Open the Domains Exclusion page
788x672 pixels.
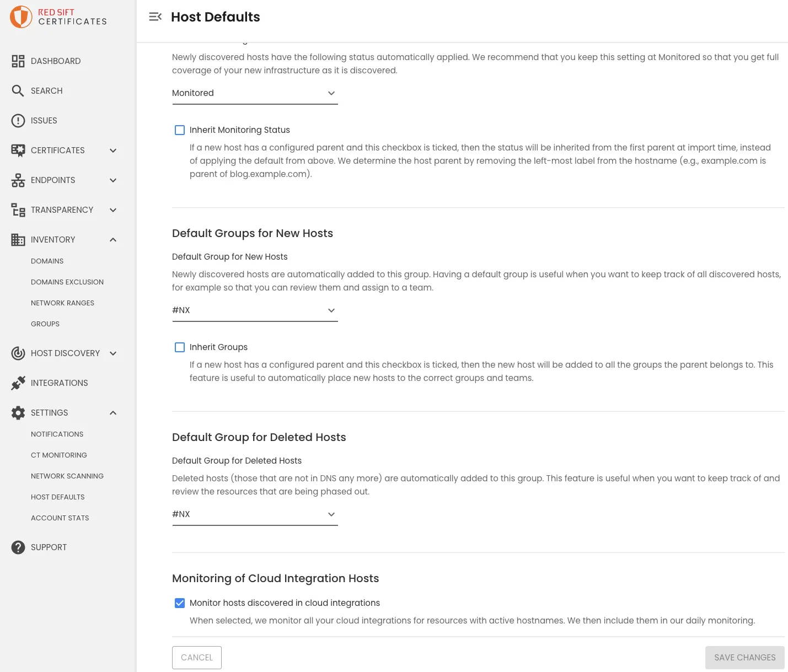pos(67,282)
